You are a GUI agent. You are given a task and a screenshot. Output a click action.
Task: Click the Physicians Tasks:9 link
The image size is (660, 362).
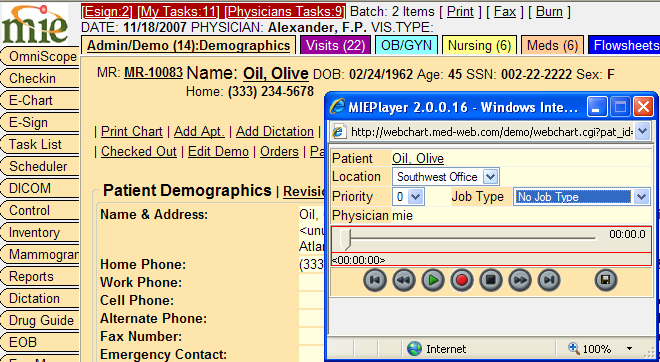click(x=285, y=11)
